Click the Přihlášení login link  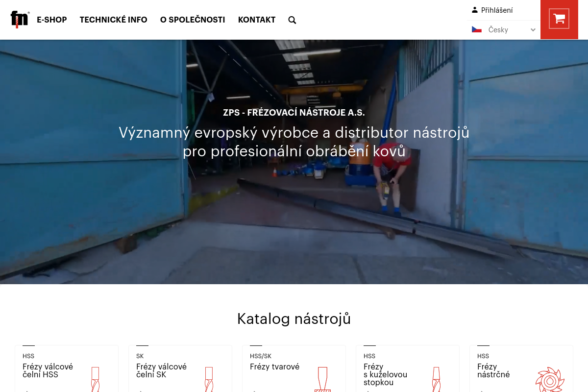coord(497,10)
